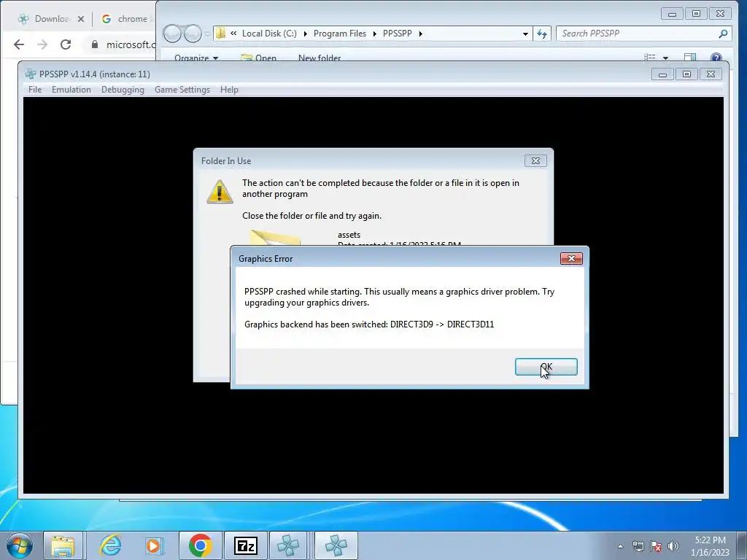Click the microsoft.c address in Chrome
This screenshot has width=747, height=560.
tap(131, 44)
